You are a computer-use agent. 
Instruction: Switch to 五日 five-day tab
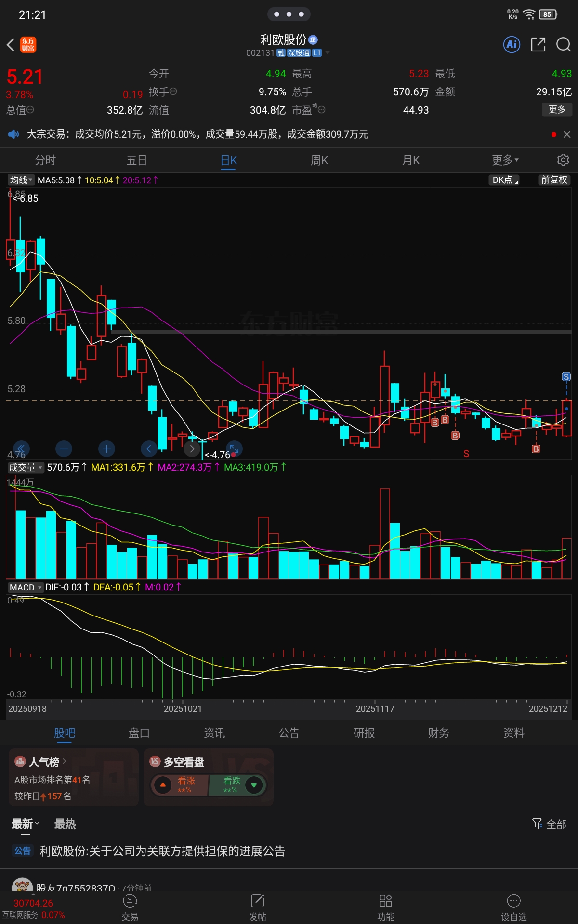click(137, 160)
